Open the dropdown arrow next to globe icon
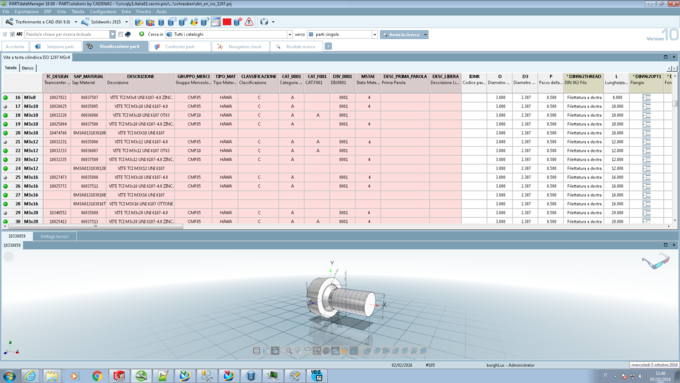Image resolution: width=680 pixels, height=383 pixels. coord(273,22)
